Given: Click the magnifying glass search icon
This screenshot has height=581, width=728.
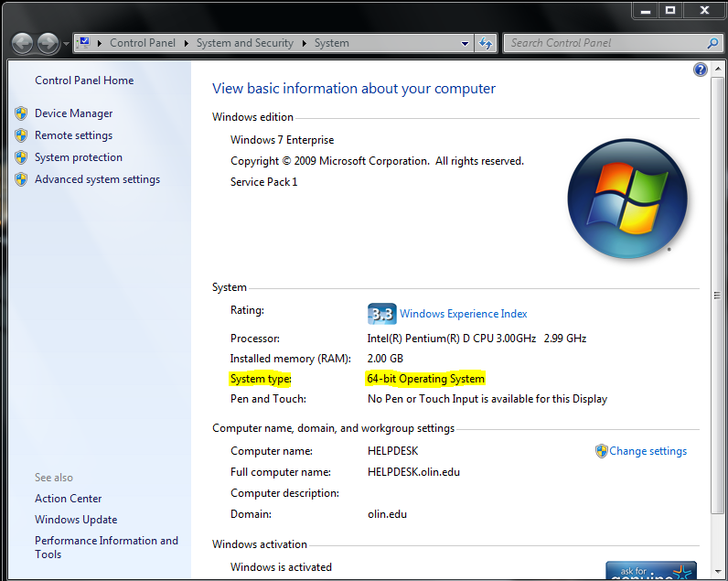Looking at the screenshot, I should point(712,43).
